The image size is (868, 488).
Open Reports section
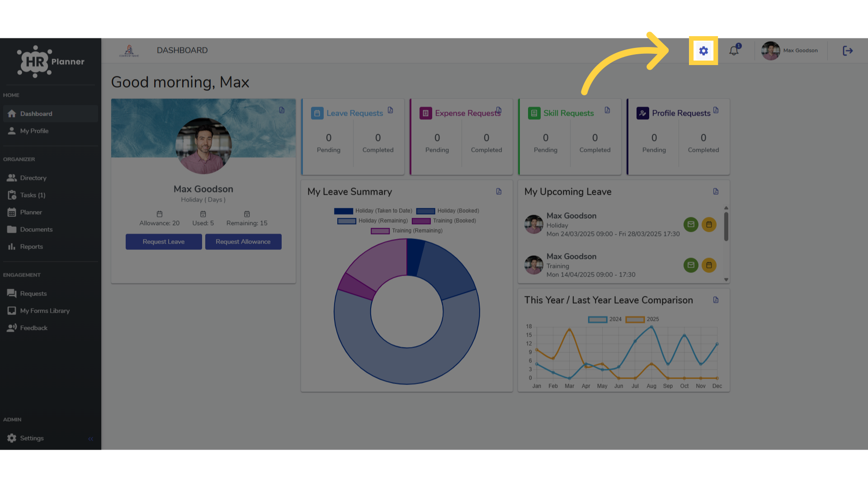click(x=50, y=246)
